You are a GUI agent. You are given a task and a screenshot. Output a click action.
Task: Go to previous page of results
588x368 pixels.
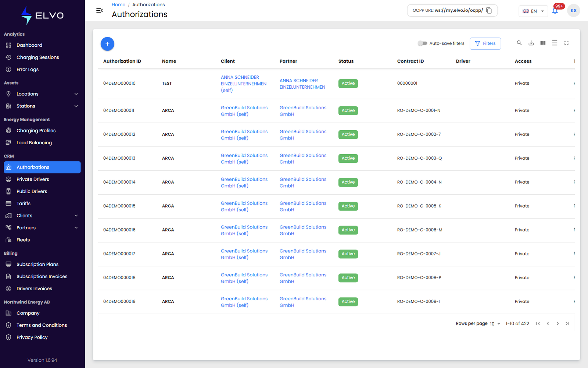coord(548,323)
